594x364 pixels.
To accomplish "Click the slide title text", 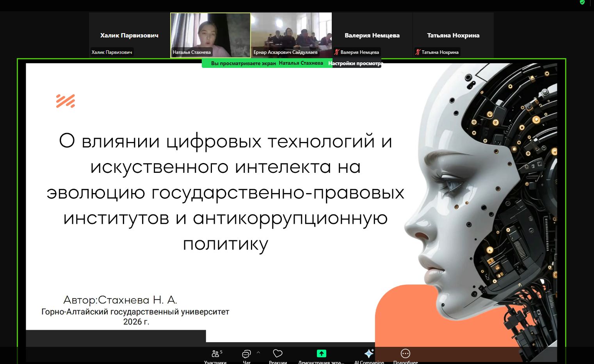I will coord(225,192).
